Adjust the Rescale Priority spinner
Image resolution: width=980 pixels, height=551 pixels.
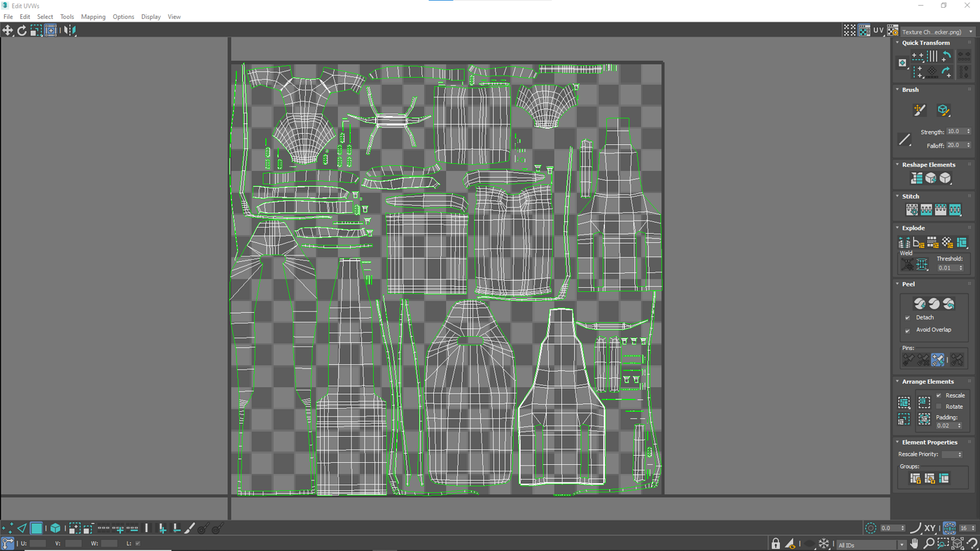pos(960,454)
